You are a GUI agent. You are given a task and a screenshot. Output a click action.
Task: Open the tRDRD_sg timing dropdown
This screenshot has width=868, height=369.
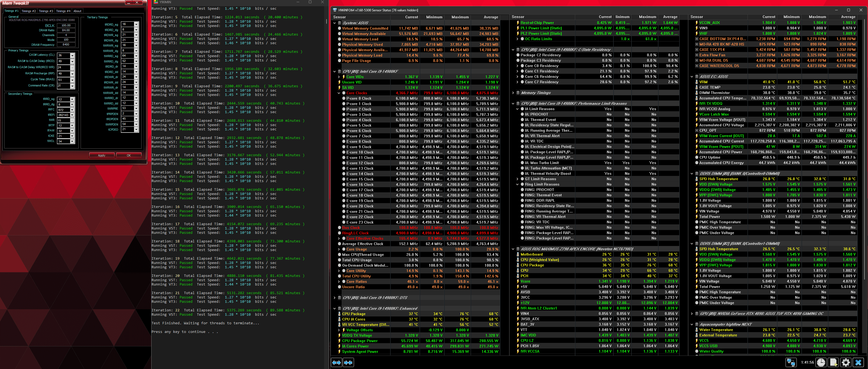click(136, 24)
